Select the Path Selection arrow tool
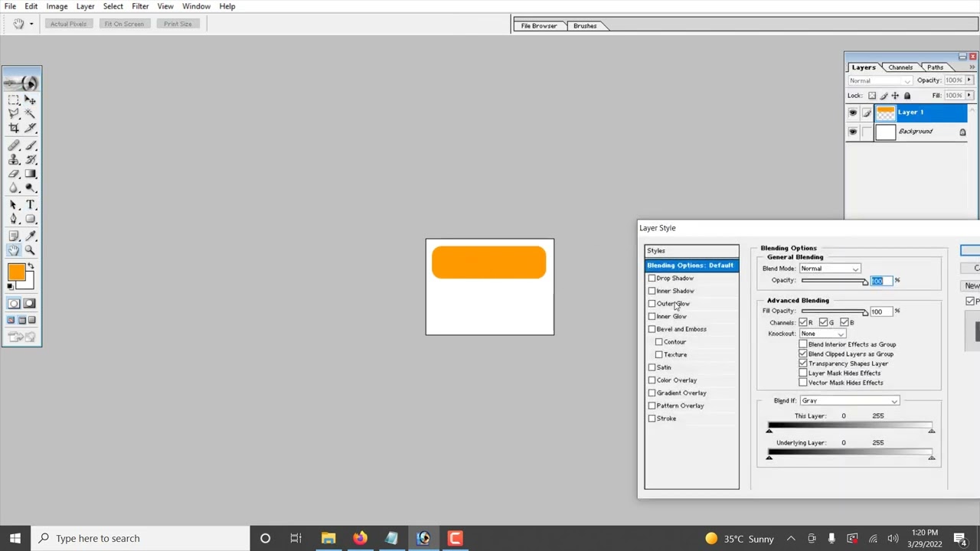980x551 pixels. 14,205
